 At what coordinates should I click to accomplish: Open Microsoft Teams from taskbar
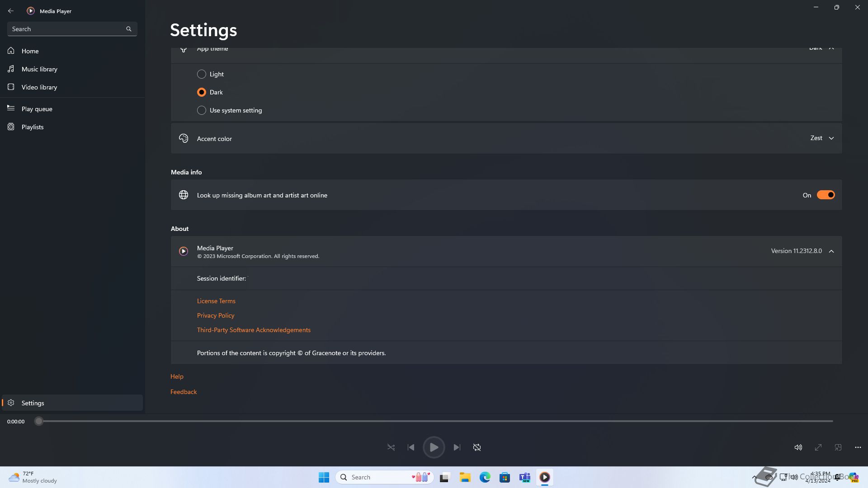tap(525, 477)
